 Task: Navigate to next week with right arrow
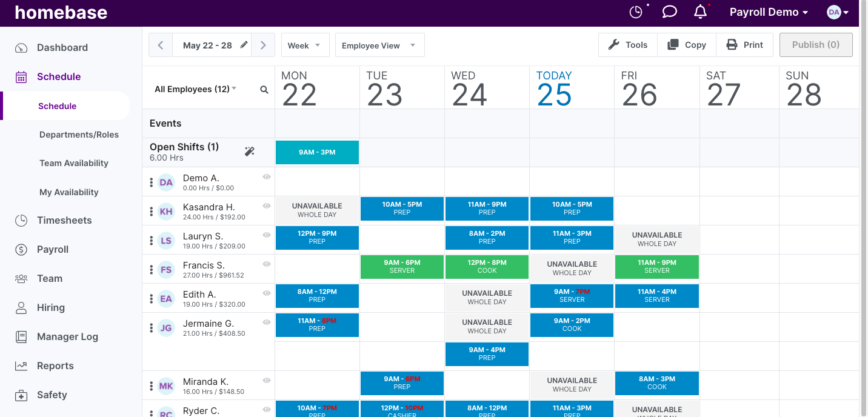click(263, 44)
